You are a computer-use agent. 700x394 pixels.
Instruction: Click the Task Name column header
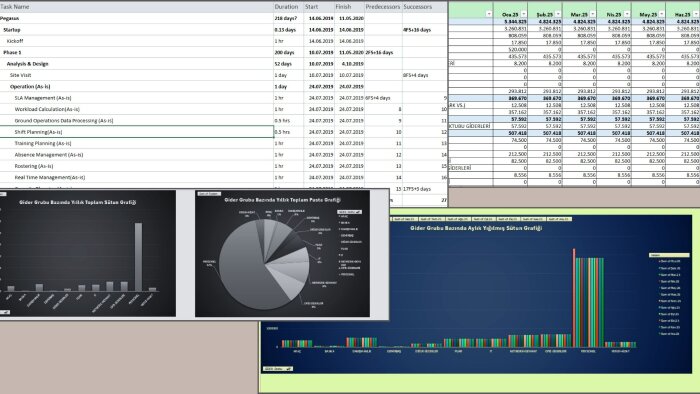[137, 7]
